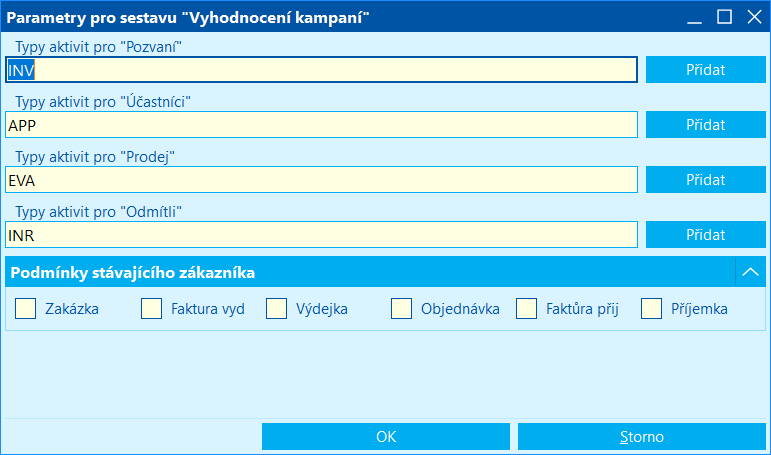The image size is (771, 455).
Task: Maximize the parameters dialog window
Action: (x=725, y=15)
